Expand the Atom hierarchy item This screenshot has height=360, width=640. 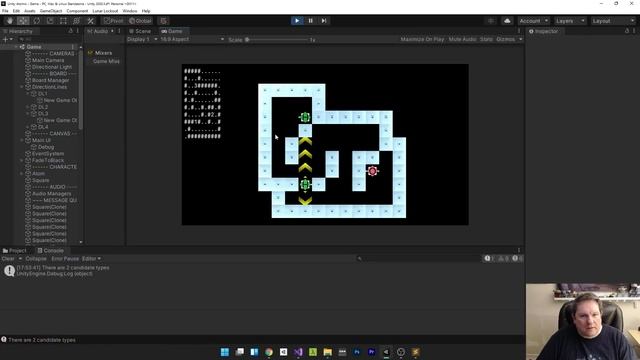pos(22,173)
